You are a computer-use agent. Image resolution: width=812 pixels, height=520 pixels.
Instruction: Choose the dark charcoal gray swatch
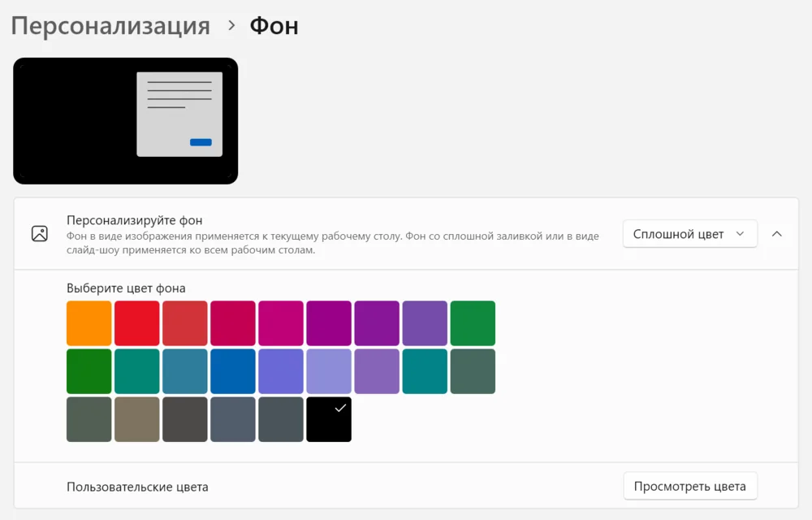tap(185, 419)
